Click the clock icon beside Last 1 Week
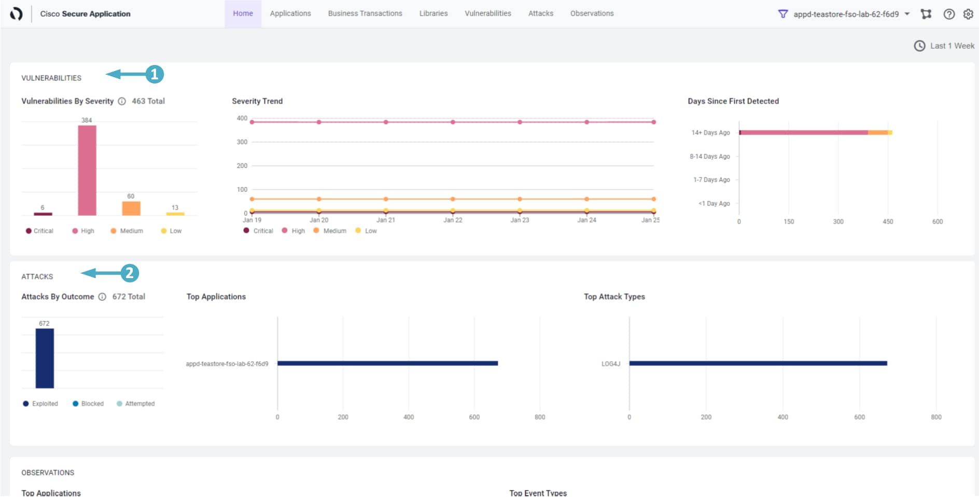The image size is (980, 497). coord(919,46)
